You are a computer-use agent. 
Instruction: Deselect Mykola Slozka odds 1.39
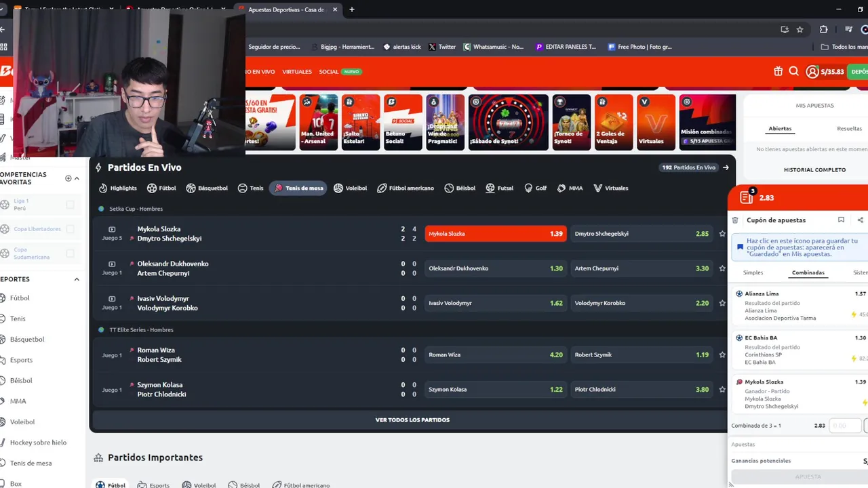(x=496, y=234)
